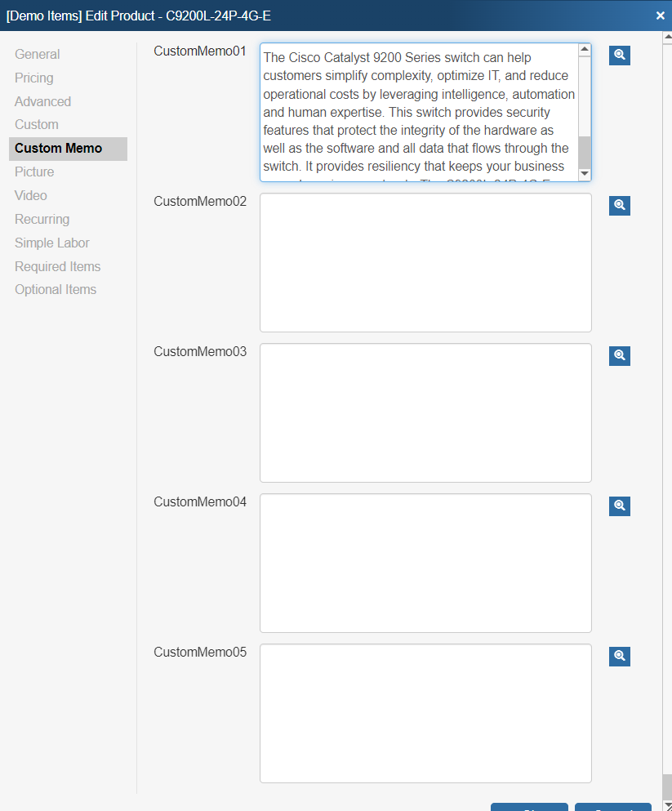Open the magnifier for CustomMemo02
Screen dimensions: 672x811
(619, 206)
